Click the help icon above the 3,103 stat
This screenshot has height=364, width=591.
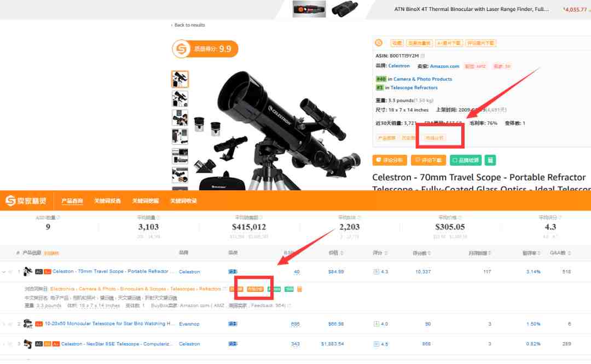(x=158, y=218)
